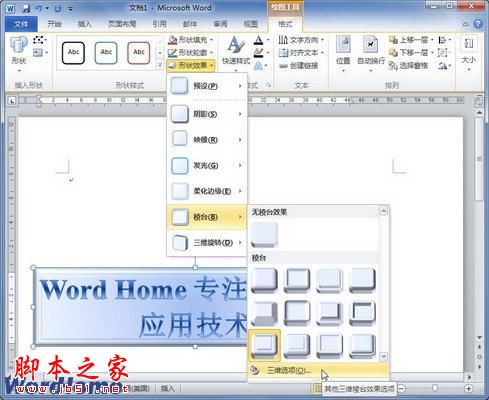
Task: Open the 柔化边缘(E) soft edges submenu
Action: [207, 191]
